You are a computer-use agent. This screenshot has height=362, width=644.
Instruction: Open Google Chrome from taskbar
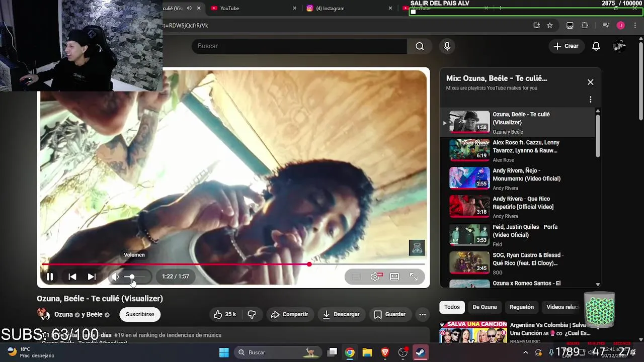(x=350, y=352)
